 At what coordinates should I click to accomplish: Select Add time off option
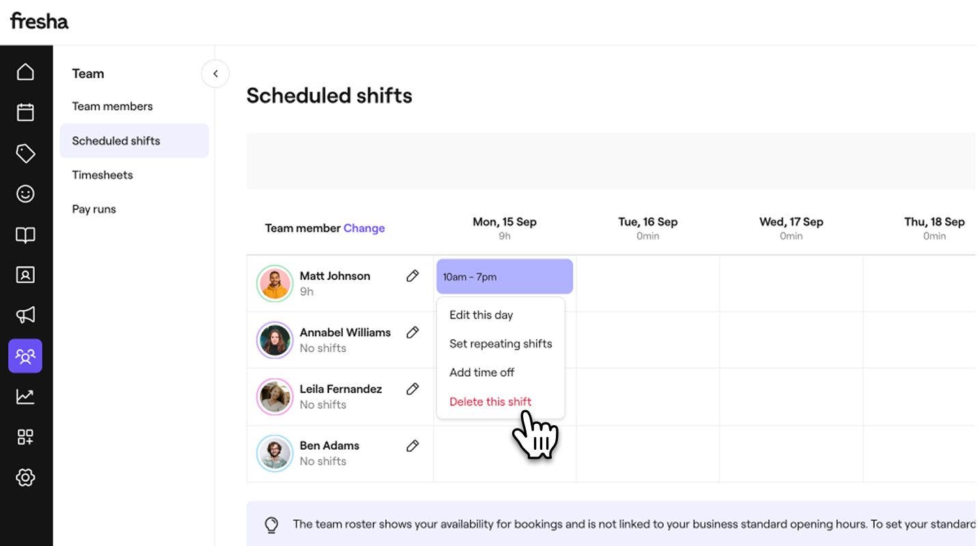pos(481,373)
